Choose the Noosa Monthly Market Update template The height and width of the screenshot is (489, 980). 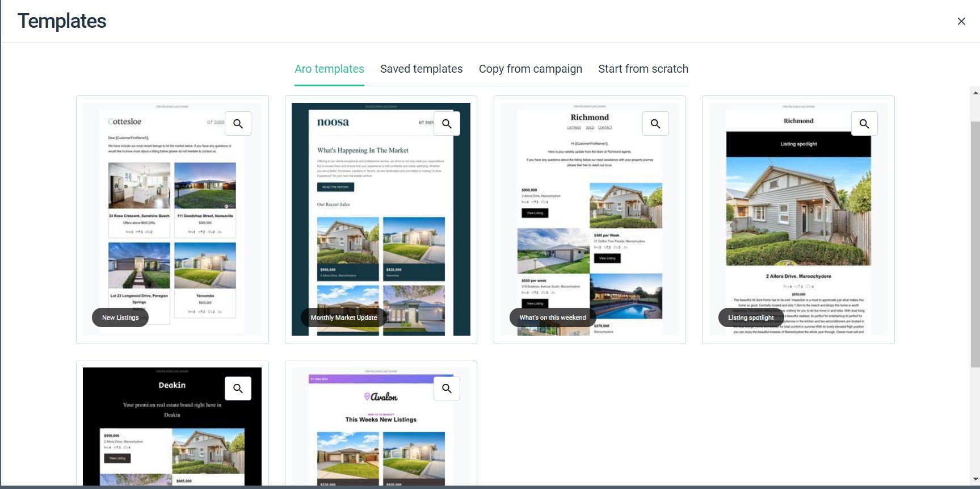381,220
